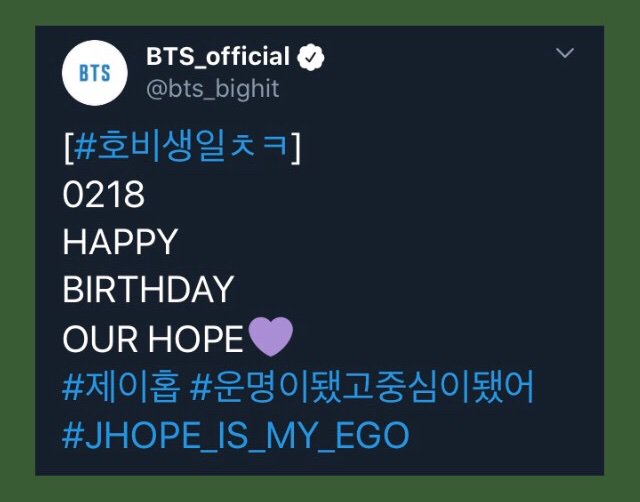The height and width of the screenshot is (502, 640).
Task: Click the closing square bracket
Action: point(296,147)
